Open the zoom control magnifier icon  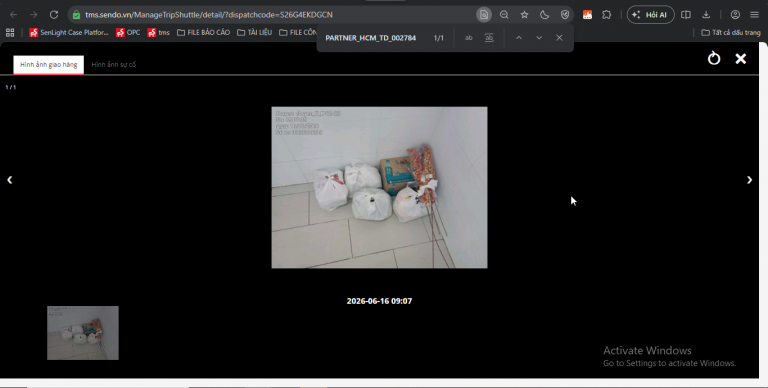504,15
